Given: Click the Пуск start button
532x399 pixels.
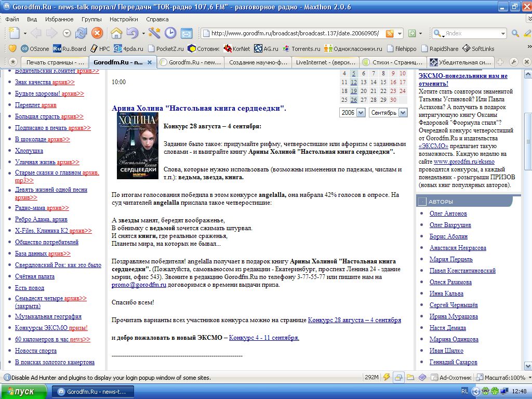Looking at the screenshot, I should point(21,392).
